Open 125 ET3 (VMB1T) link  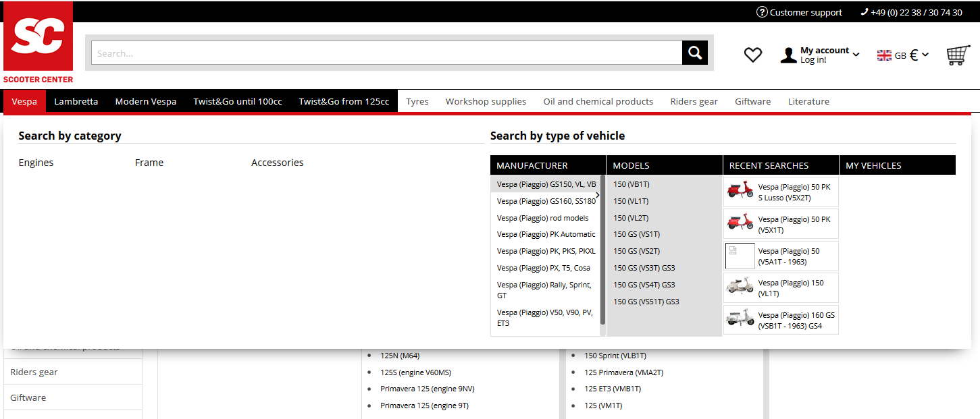[613, 389]
